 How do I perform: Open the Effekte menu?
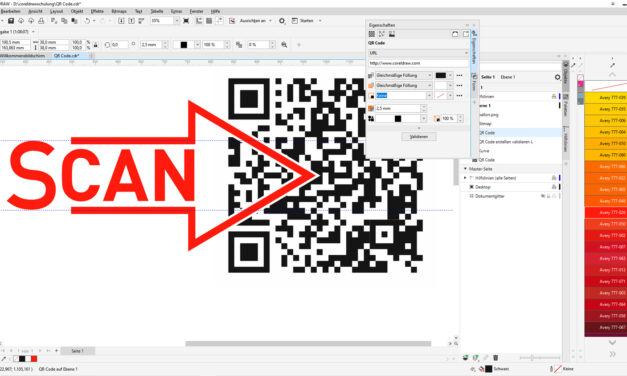(x=97, y=11)
